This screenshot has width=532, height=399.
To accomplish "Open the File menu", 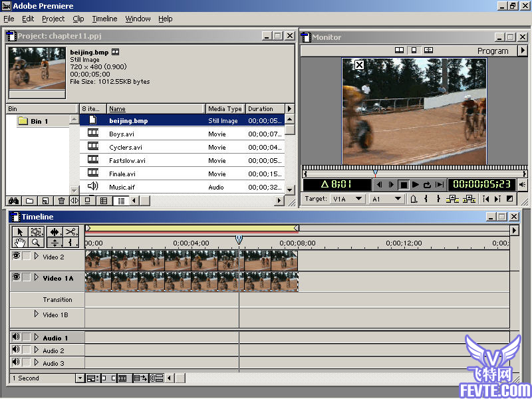I will [9, 19].
